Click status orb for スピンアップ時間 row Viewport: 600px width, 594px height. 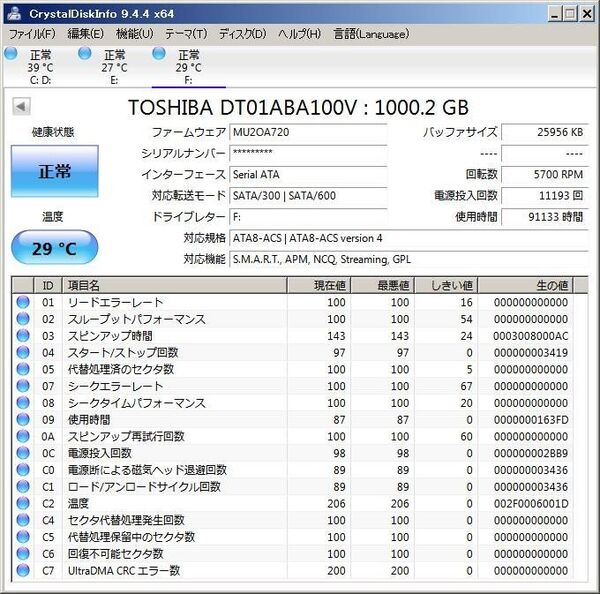(23, 336)
